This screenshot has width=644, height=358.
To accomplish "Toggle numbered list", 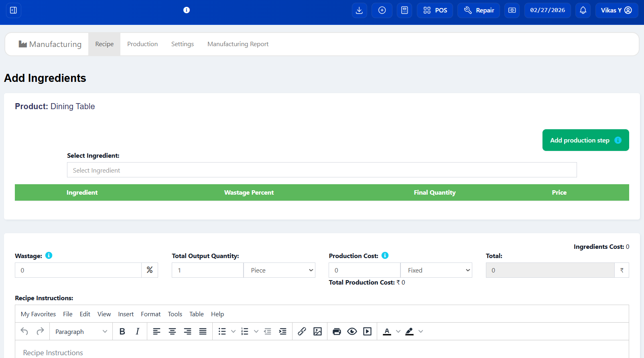I will 245,331.
